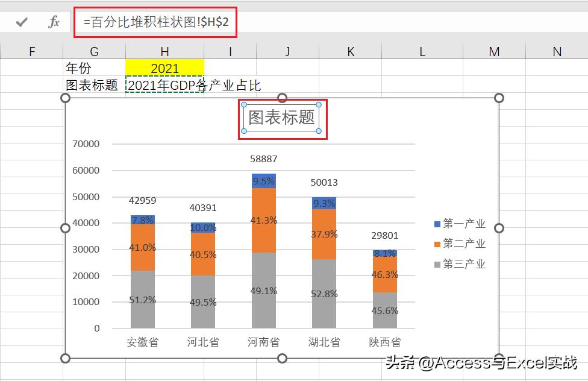Select the 陕西省 category axis label
The image size is (588, 381).
click(384, 342)
